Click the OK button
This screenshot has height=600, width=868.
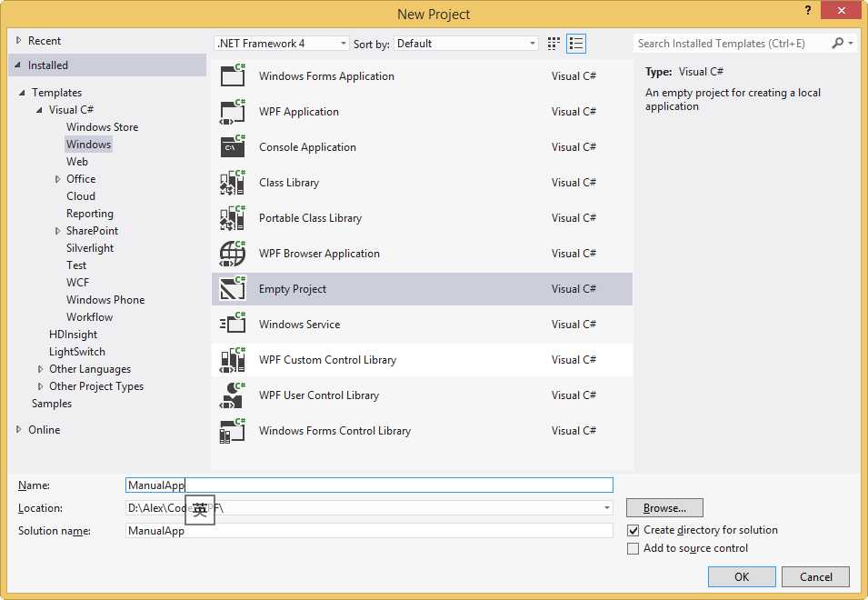pos(742,576)
